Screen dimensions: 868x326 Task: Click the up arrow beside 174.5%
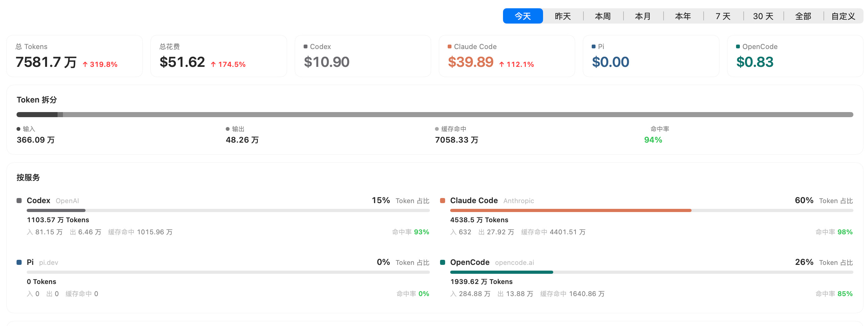tap(213, 64)
